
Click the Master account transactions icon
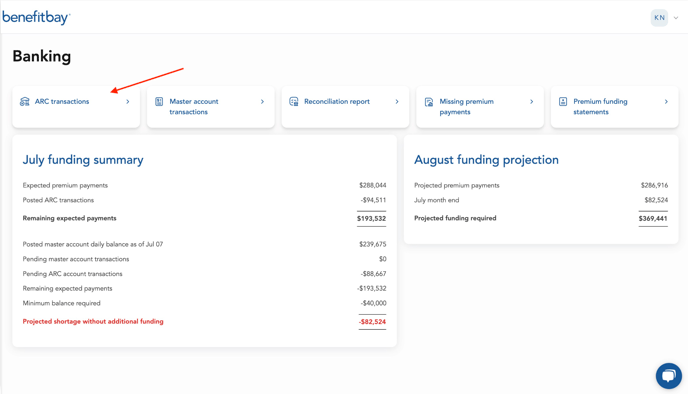(x=159, y=101)
